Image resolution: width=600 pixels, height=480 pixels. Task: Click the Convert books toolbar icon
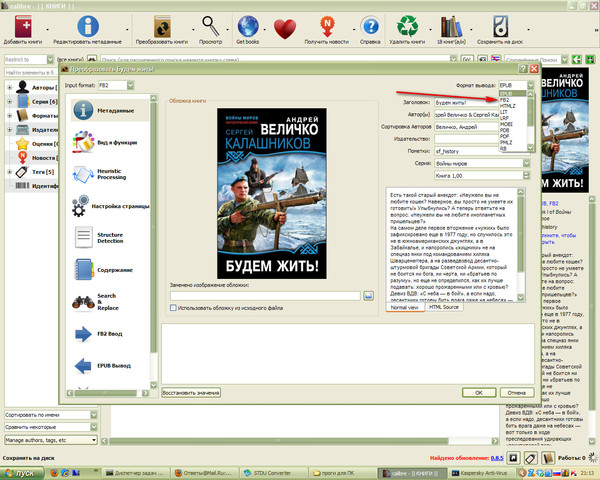pyautogui.click(x=162, y=27)
